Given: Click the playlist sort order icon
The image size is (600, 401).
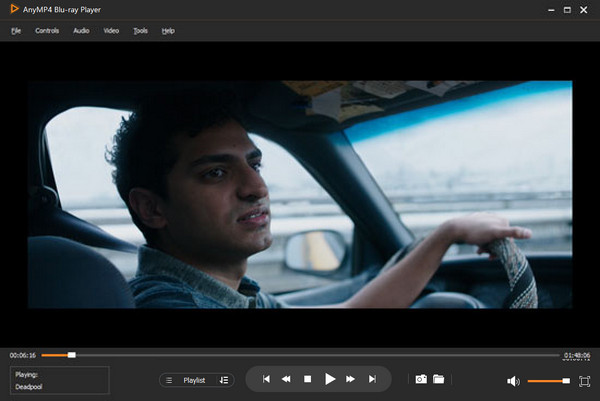Looking at the screenshot, I should [224, 380].
